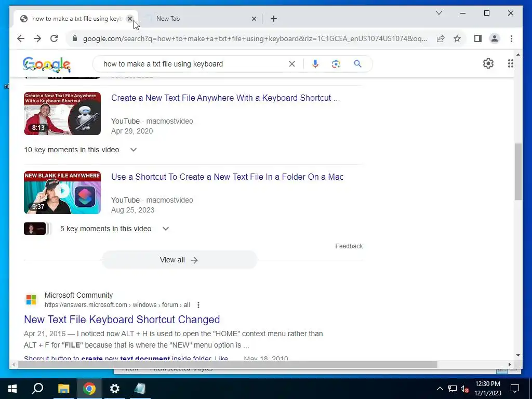Screen dimensions: 532x399
Task: Click the Chrome taskbar icon
Action: [x=89, y=389]
